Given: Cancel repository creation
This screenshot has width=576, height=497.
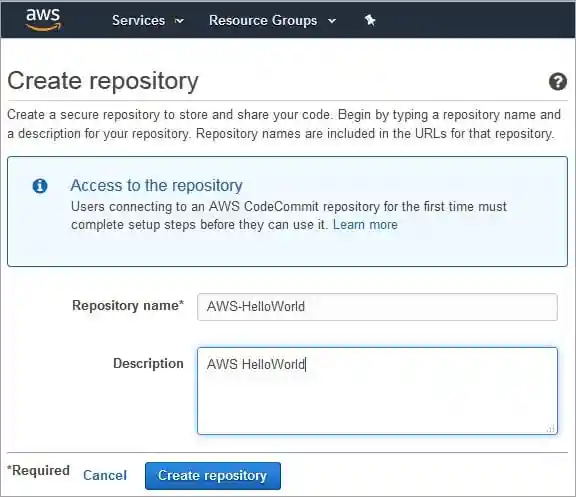Looking at the screenshot, I should 105,475.
